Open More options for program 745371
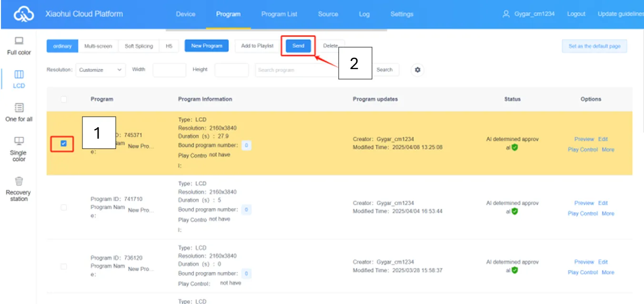 coord(608,150)
